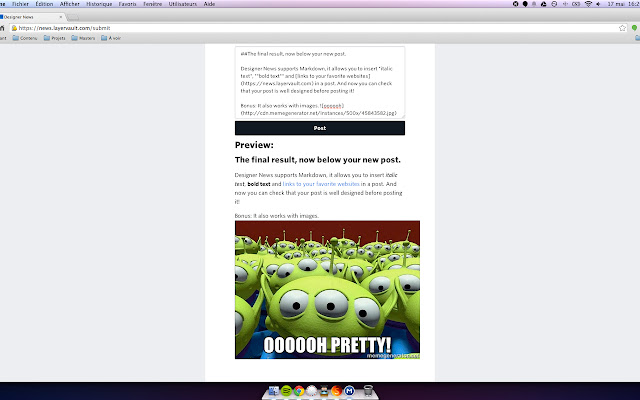The width and height of the screenshot is (640, 400).
Task: Open the Fenêtre menu
Action: (x=152, y=4)
